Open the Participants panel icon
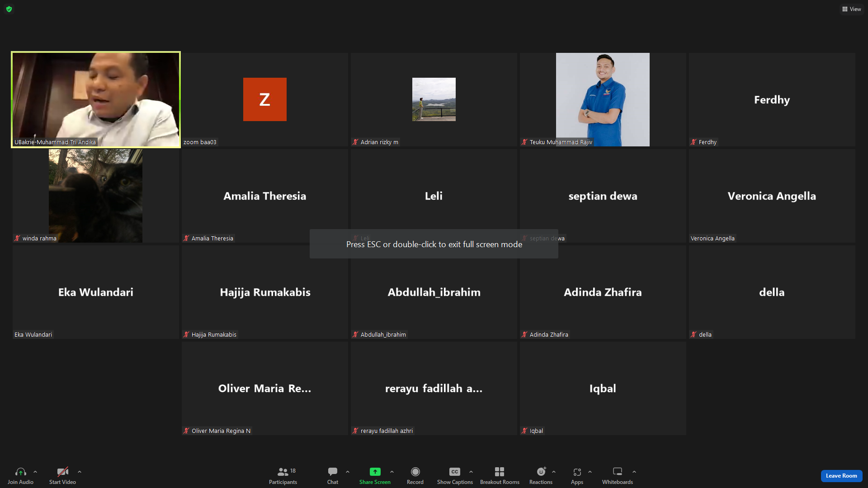868x488 pixels. coord(283,472)
